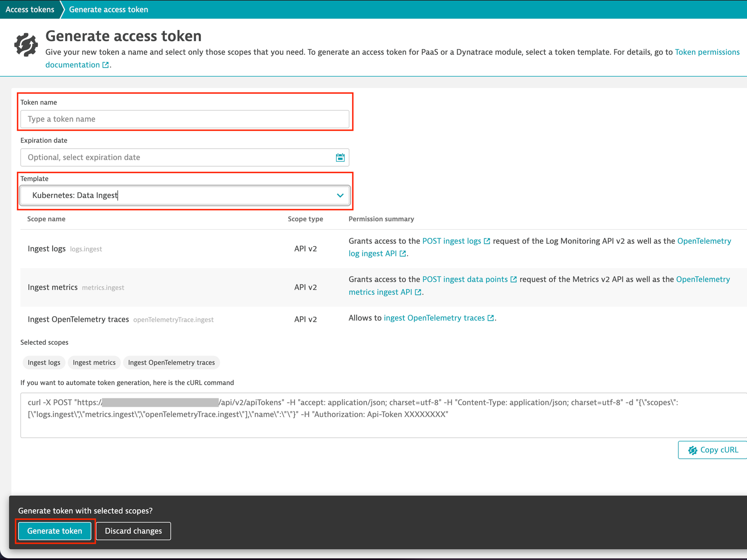Click inside the cURL command text box
This screenshot has height=560, width=747.
384,415
